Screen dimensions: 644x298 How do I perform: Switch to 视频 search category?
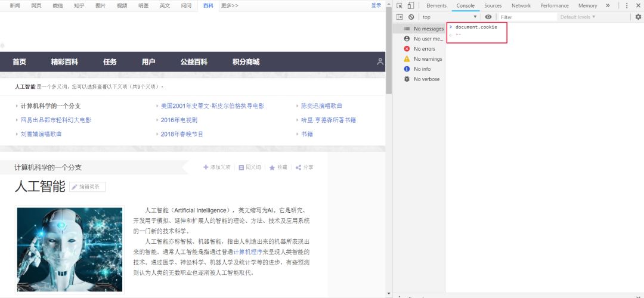[122, 6]
